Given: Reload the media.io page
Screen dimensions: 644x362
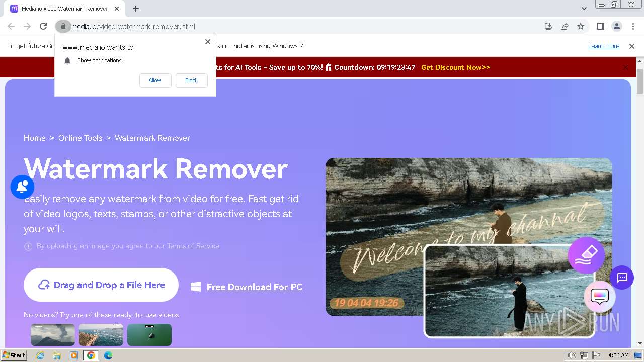Looking at the screenshot, I should pyautogui.click(x=43, y=26).
